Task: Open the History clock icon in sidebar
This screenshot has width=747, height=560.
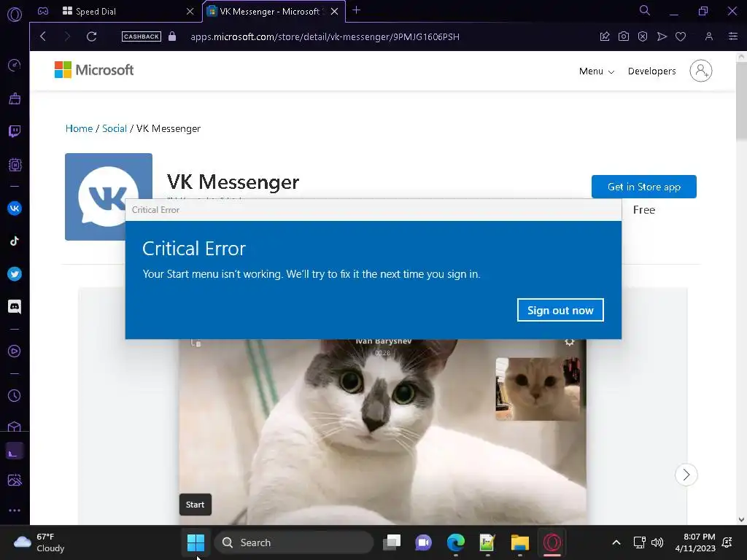Action: tap(15, 396)
